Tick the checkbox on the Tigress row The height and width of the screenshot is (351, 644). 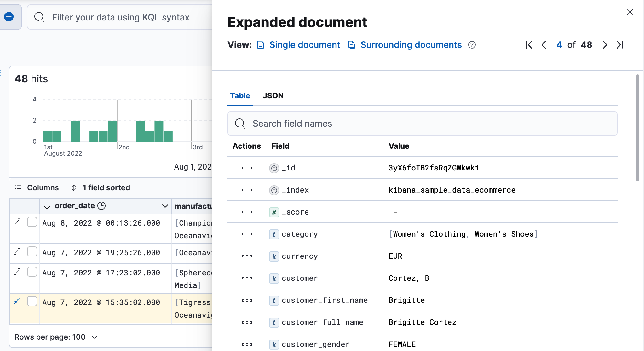32,302
